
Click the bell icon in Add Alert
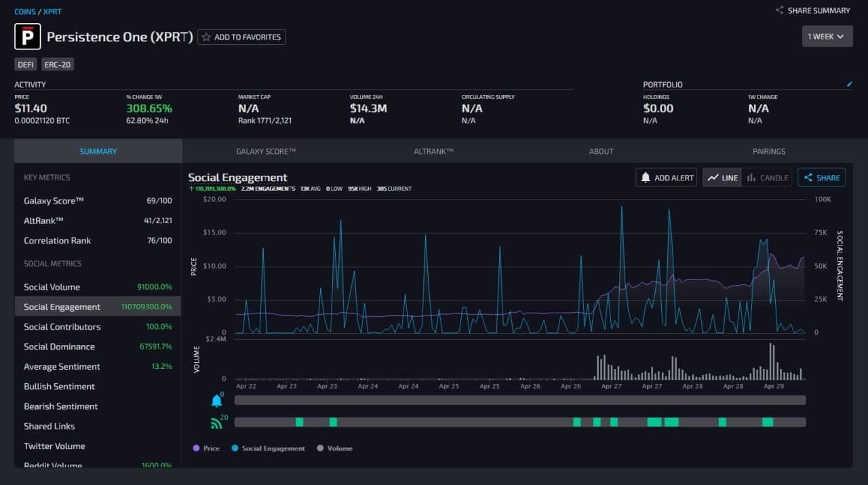pos(646,178)
